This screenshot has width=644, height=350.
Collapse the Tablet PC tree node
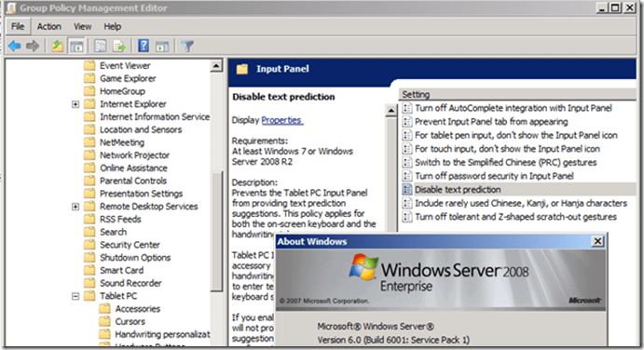tap(75, 296)
